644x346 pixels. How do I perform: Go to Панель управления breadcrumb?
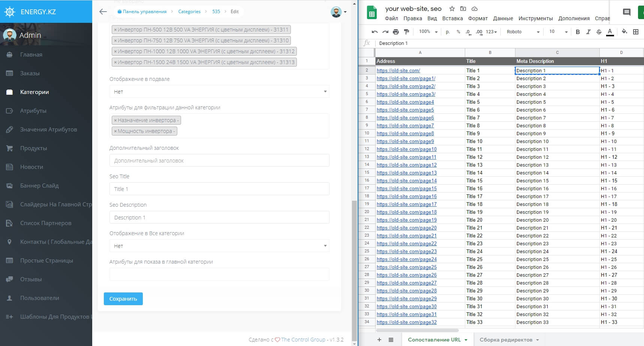(x=142, y=12)
